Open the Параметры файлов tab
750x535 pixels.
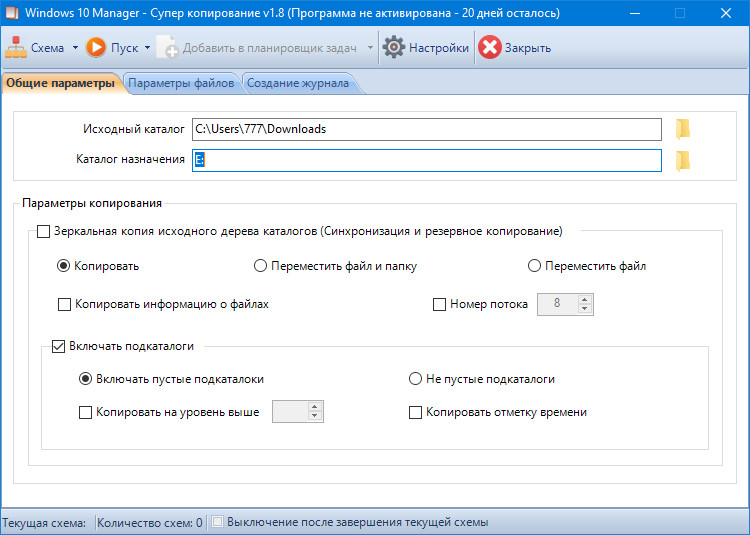pyautogui.click(x=181, y=83)
